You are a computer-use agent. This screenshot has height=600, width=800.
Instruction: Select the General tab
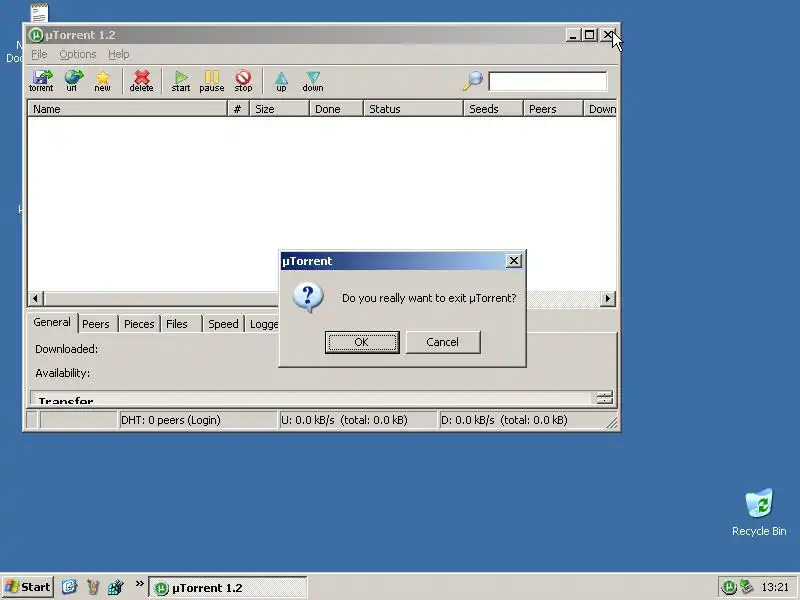tap(52, 322)
